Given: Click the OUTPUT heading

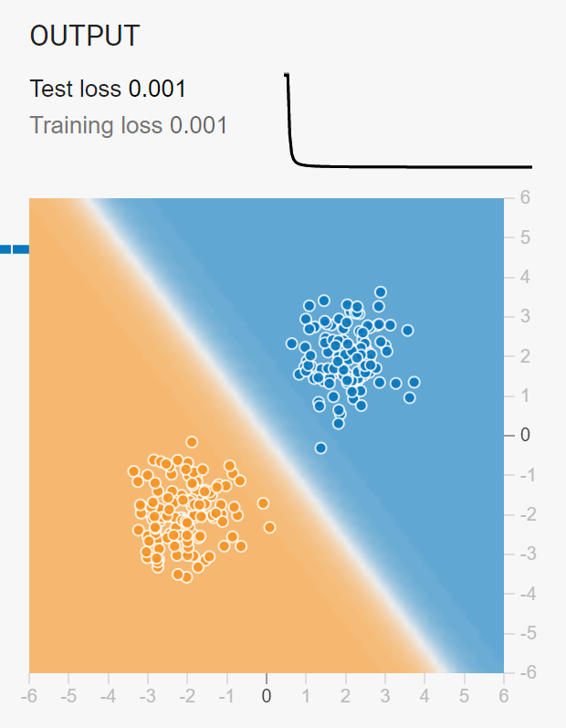Looking at the screenshot, I should pos(85,36).
